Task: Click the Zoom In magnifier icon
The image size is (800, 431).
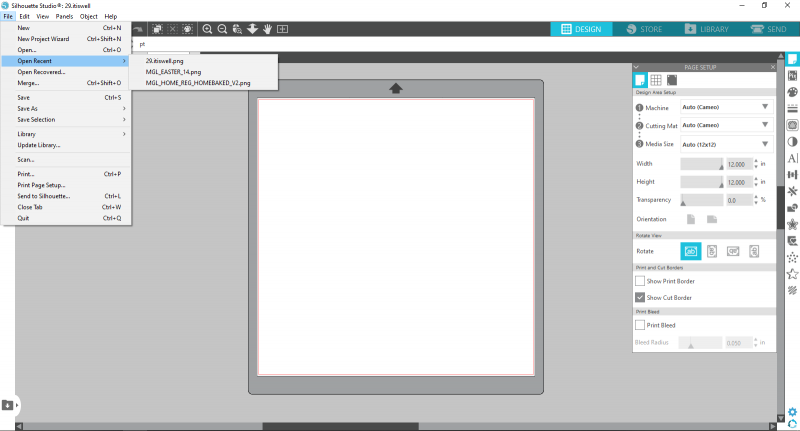Action: [208, 29]
